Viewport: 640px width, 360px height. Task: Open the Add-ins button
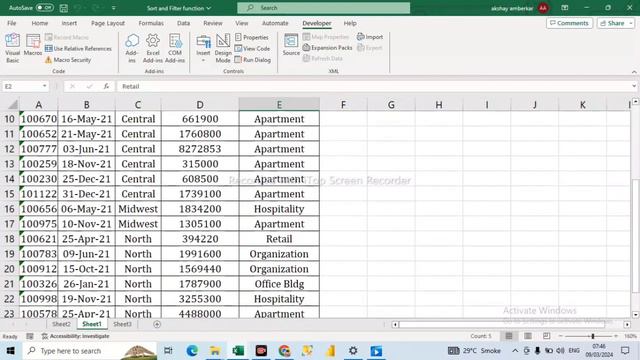(x=131, y=48)
